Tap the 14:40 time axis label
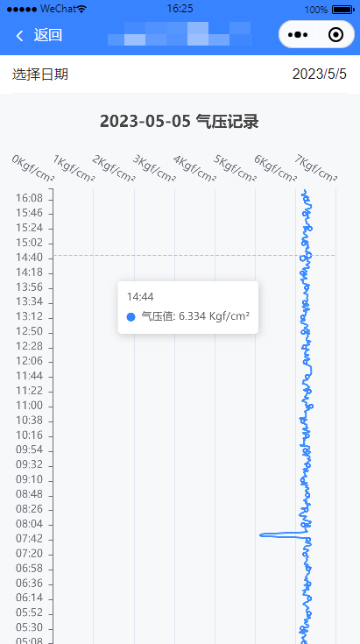The width and height of the screenshot is (360, 644). tap(29, 258)
